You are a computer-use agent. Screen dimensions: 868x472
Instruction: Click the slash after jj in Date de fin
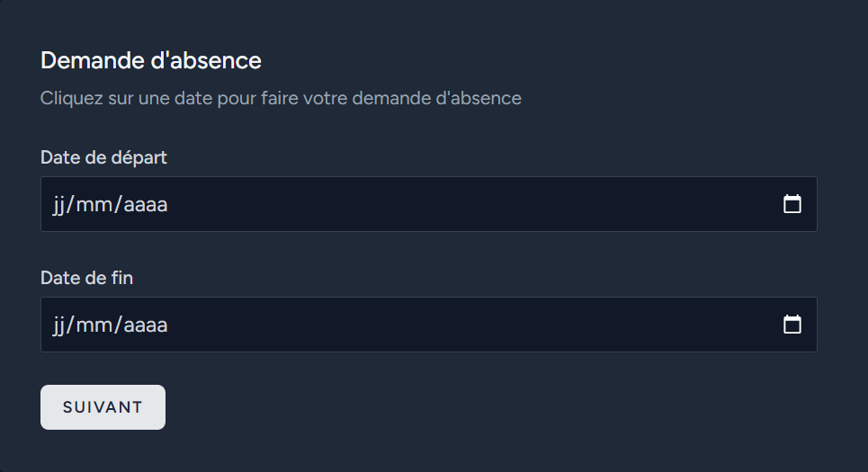[x=70, y=325]
